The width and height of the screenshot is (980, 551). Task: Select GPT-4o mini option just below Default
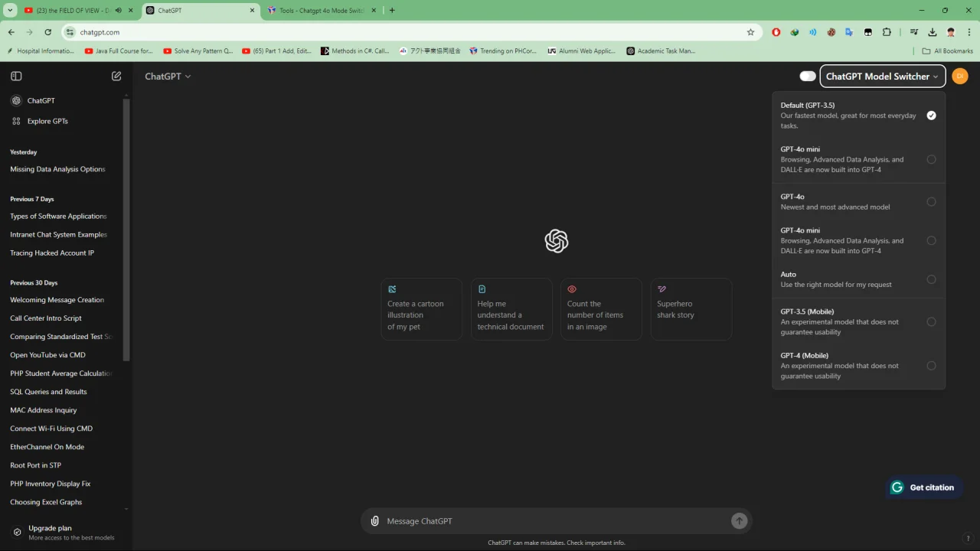click(x=858, y=159)
